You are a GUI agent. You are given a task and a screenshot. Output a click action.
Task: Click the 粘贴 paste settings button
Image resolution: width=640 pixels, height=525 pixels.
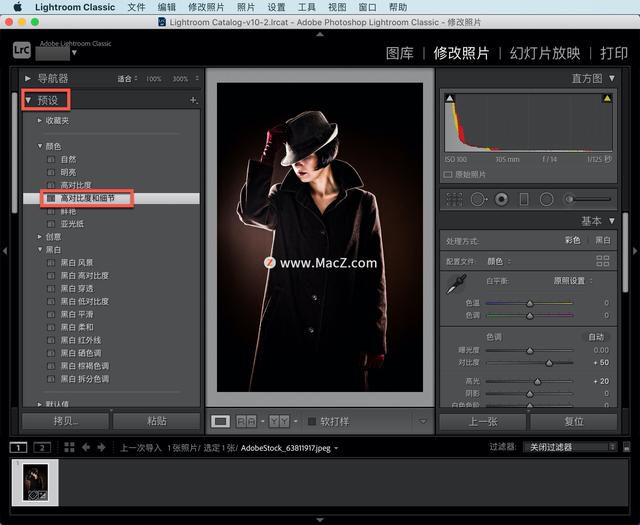click(x=157, y=421)
